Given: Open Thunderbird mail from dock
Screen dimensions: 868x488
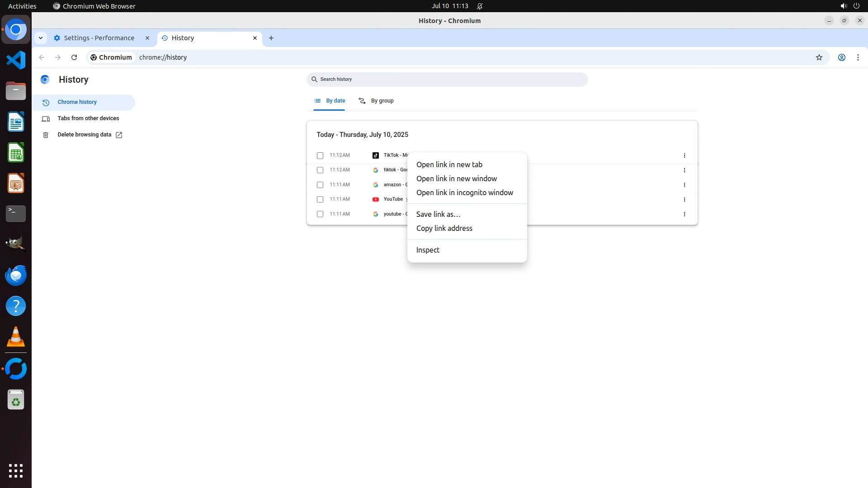Looking at the screenshot, I should coord(16,275).
